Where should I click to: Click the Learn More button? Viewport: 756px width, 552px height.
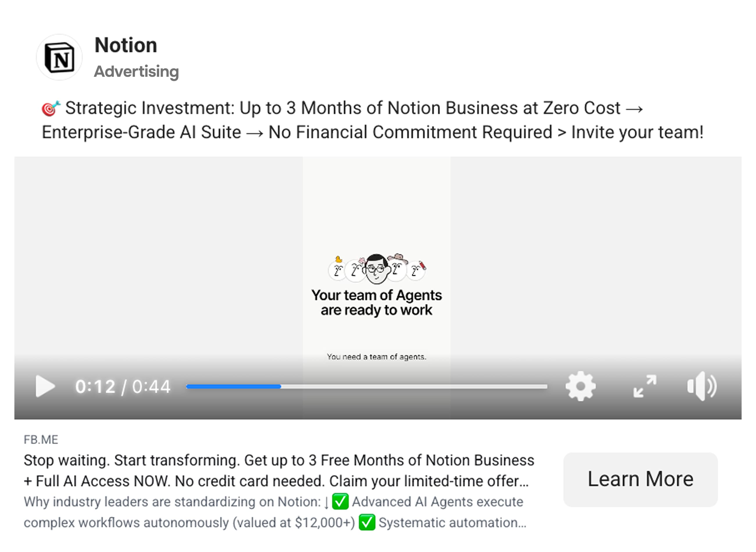pyautogui.click(x=641, y=479)
